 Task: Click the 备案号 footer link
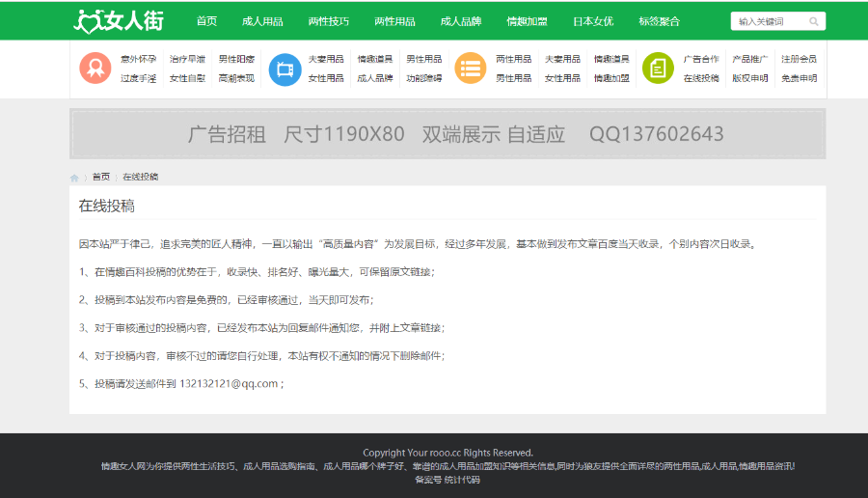point(428,480)
